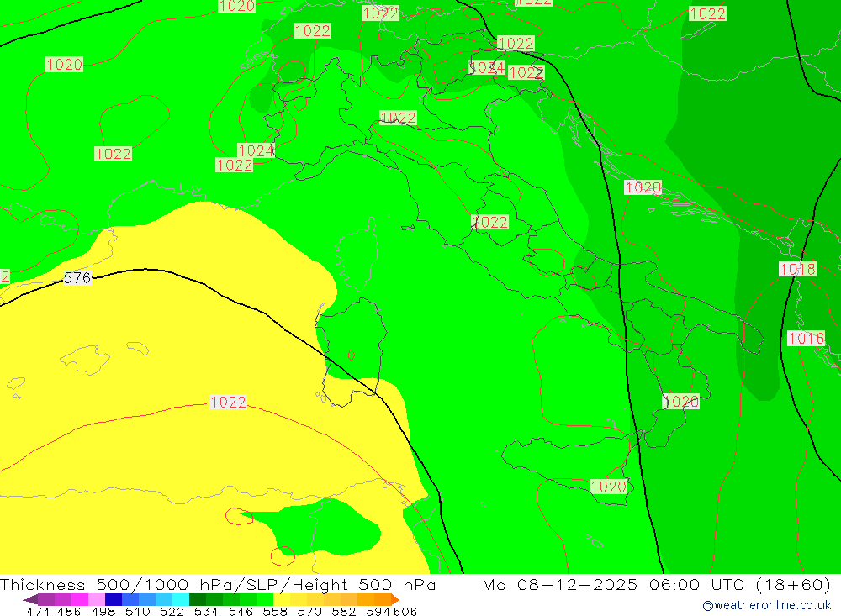Click the orange arrow at legend end
This screenshot has width=841, height=616.
click(x=395, y=599)
